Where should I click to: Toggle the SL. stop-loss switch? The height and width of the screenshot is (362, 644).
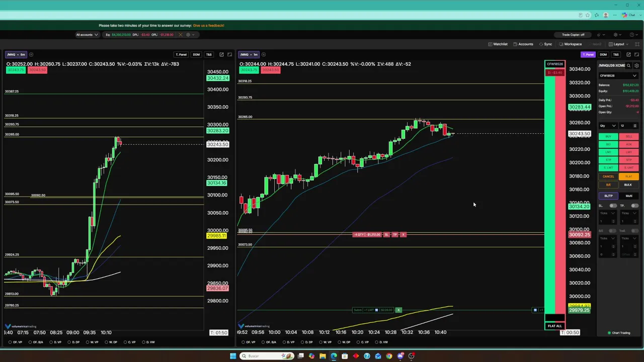(613, 206)
